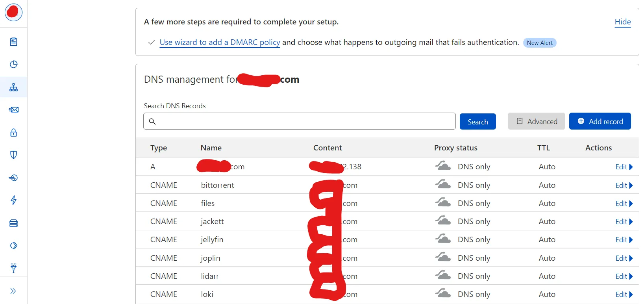
Task: Expand Edit for the loki record
Action: pos(624,295)
